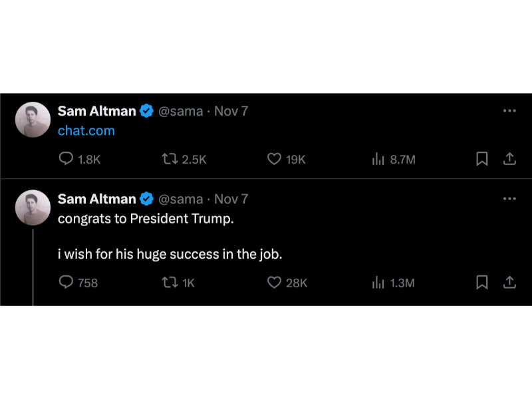This screenshot has width=532, height=399.
Task: Like the congrats President Trump tweet
Action: 274,283
